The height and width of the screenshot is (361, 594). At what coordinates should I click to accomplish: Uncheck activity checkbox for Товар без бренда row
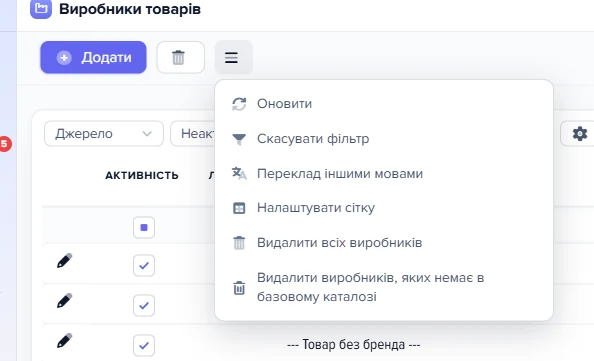click(144, 345)
